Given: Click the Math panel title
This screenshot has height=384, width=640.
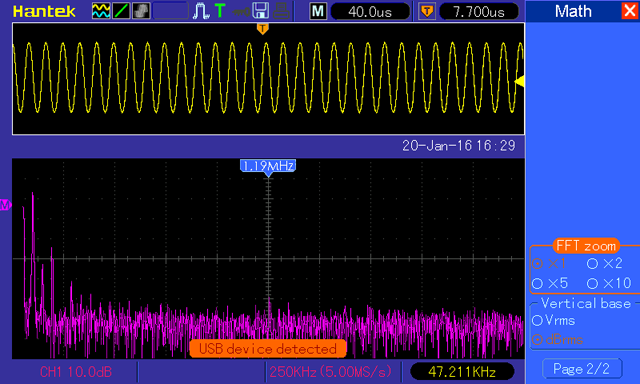Looking at the screenshot, I should coord(573,11).
